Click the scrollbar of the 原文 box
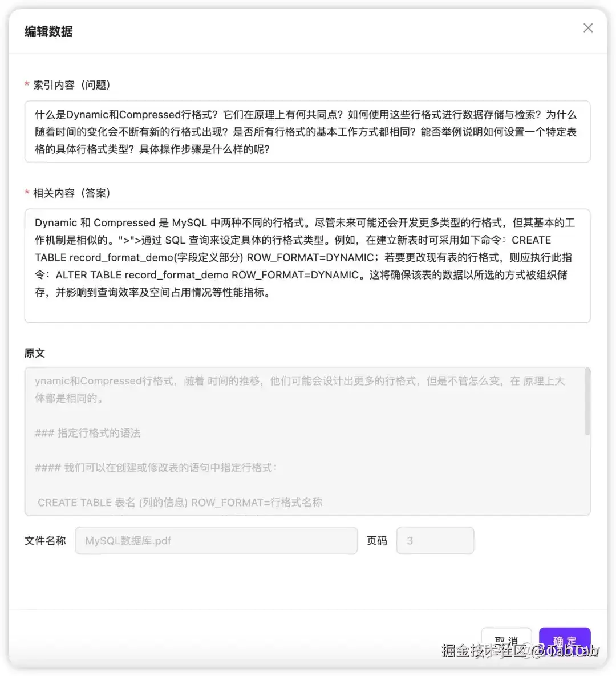The width and height of the screenshot is (616, 676). (586, 399)
